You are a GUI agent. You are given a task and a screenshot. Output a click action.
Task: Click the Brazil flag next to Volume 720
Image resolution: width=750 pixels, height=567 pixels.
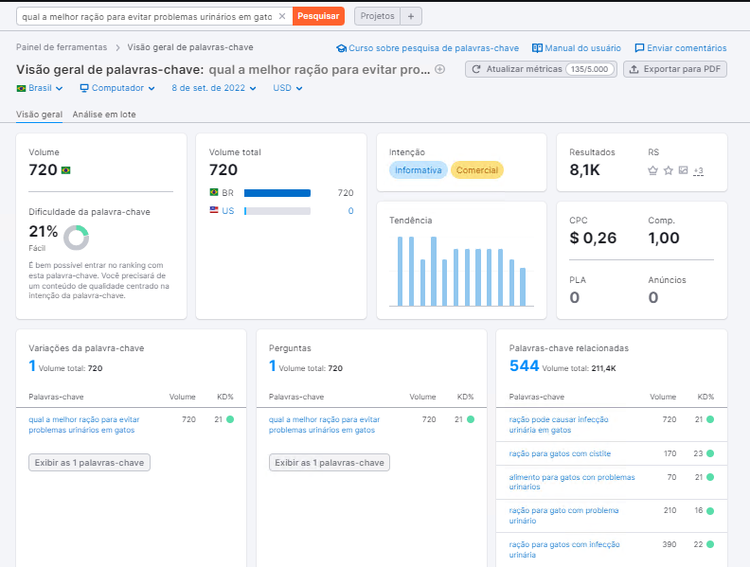pyautogui.click(x=66, y=170)
